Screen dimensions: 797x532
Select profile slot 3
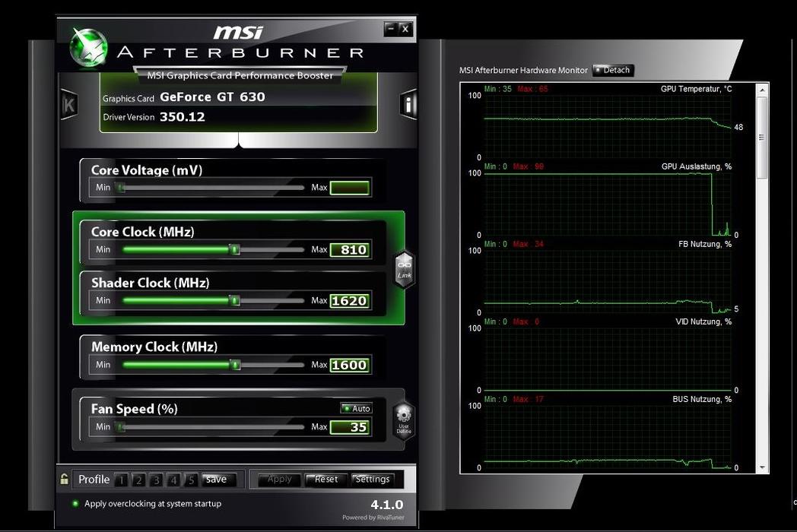pos(156,480)
